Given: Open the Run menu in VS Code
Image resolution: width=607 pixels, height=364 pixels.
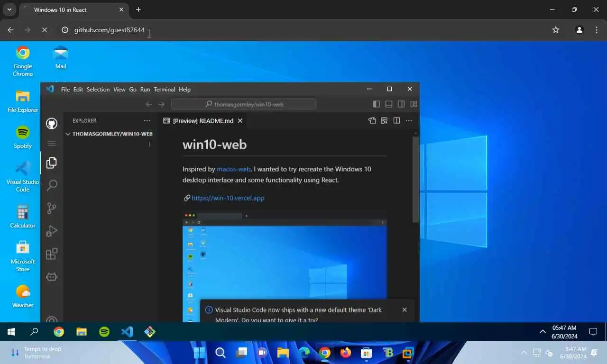Looking at the screenshot, I should 145,90.
